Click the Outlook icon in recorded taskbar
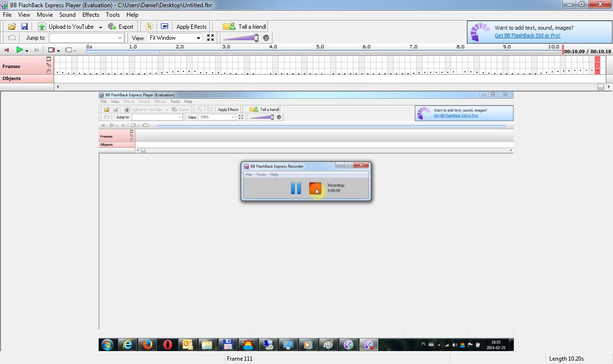This screenshot has height=364, width=613. coord(187,344)
